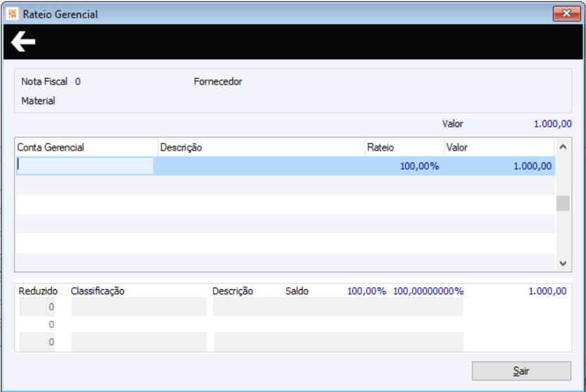586x392 pixels.
Task: Click the third Reduzido field showing 0
Action: 37,342
